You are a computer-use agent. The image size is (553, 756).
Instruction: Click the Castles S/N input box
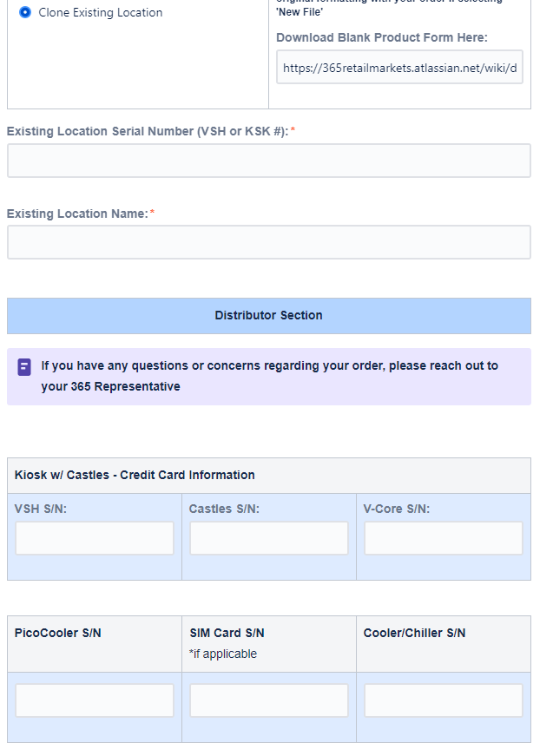click(x=269, y=538)
